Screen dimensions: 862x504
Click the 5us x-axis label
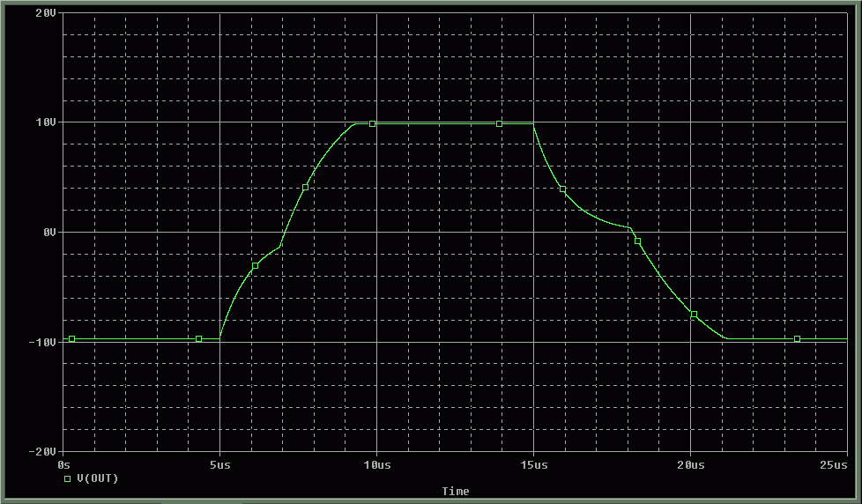point(219,463)
